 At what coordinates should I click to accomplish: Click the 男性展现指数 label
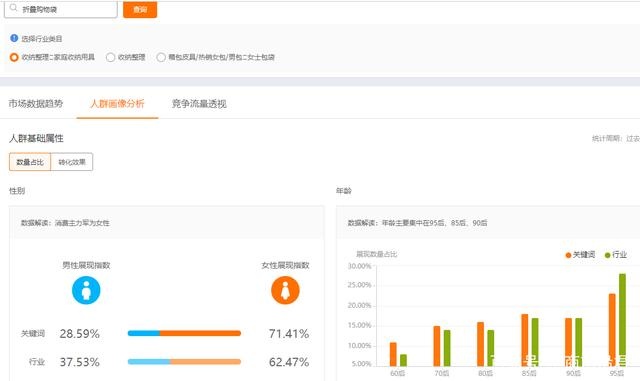point(86,265)
